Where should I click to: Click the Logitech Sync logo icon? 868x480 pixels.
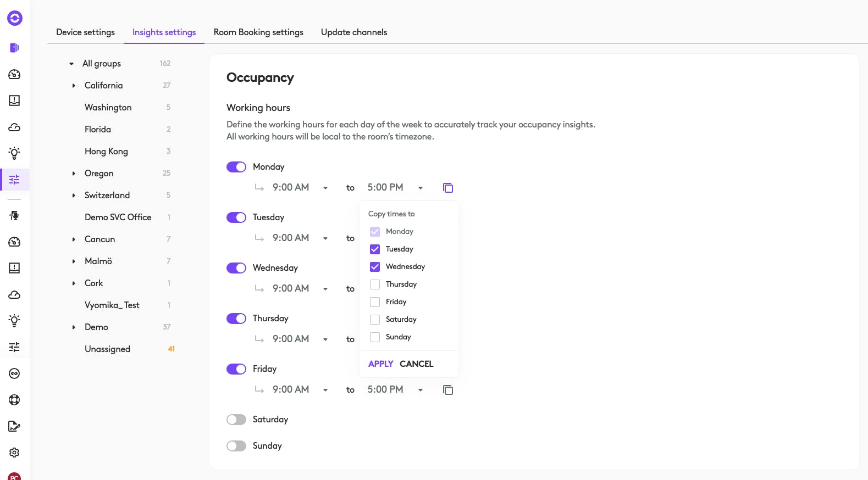click(15, 18)
